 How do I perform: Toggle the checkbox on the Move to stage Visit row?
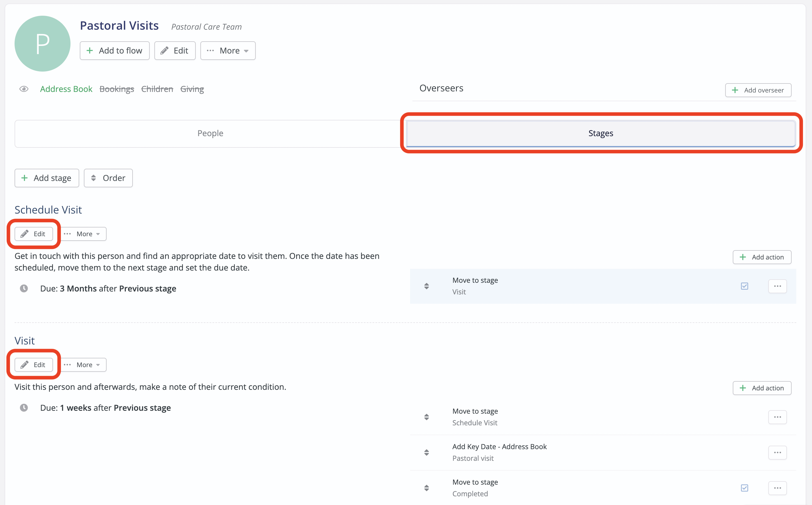[x=744, y=286]
